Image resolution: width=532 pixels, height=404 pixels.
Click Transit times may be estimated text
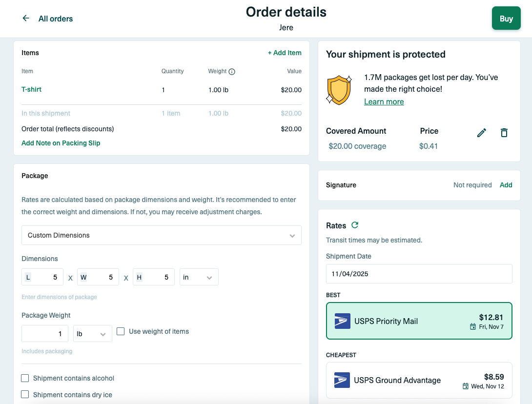point(374,240)
